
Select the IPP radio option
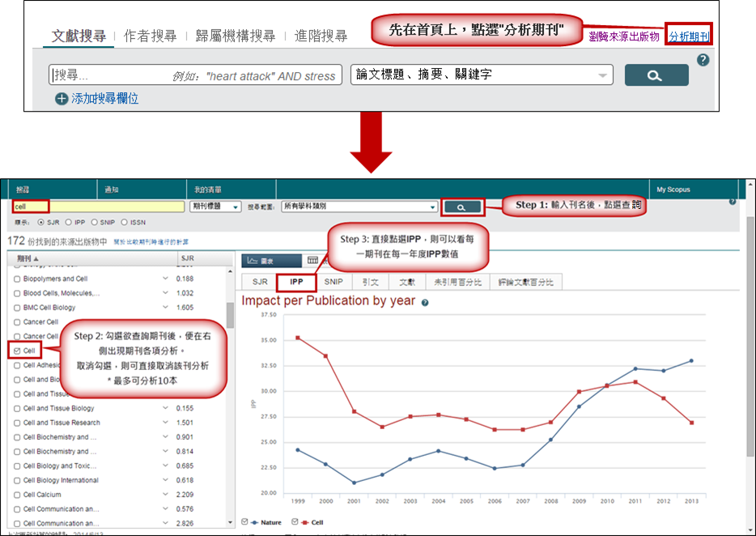pos(69,223)
